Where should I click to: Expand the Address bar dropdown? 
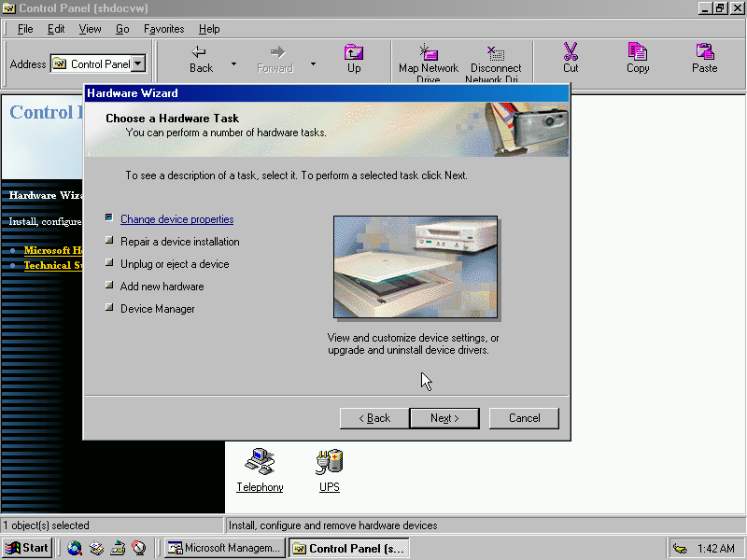[x=138, y=64]
